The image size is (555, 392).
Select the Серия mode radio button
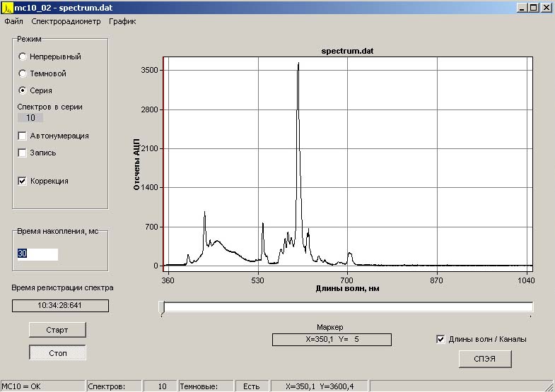pyautogui.click(x=23, y=90)
